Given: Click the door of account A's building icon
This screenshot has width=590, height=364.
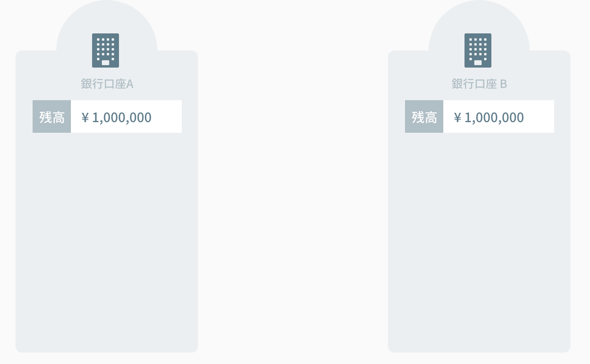Looking at the screenshot, I should click(x=106, y=63).
